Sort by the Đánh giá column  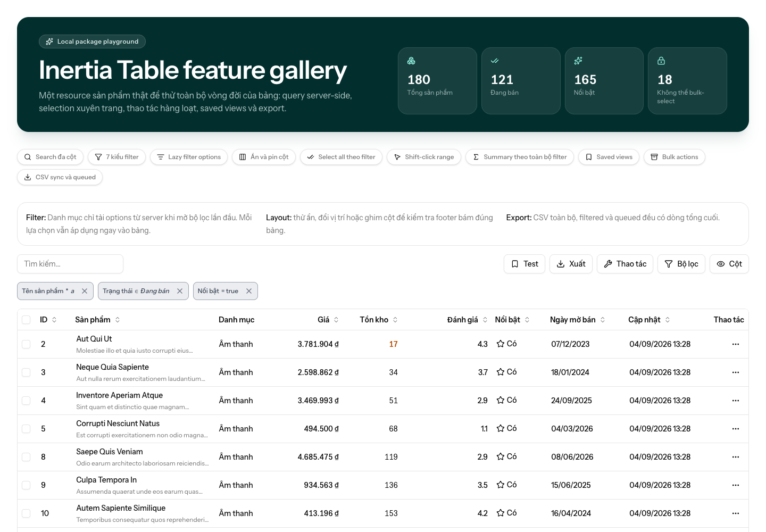coord(467,320)
